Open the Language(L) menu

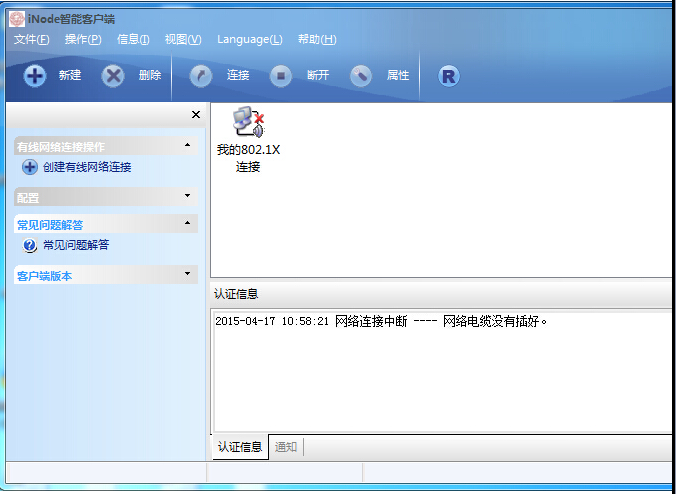point(250,40)
